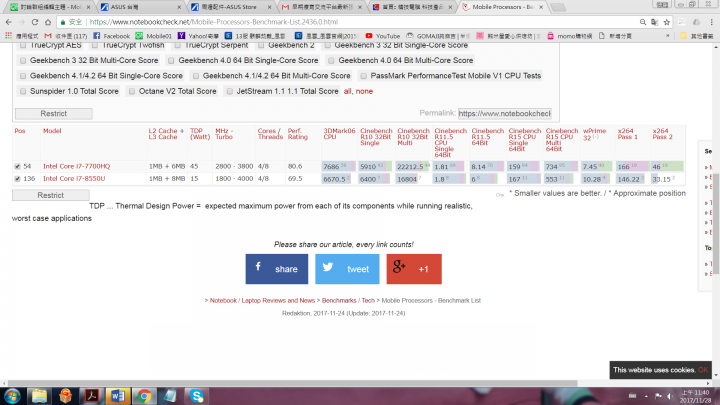
Task: Click the browser forward arrow
Action: pyautogui.click(x=22, y=22)
